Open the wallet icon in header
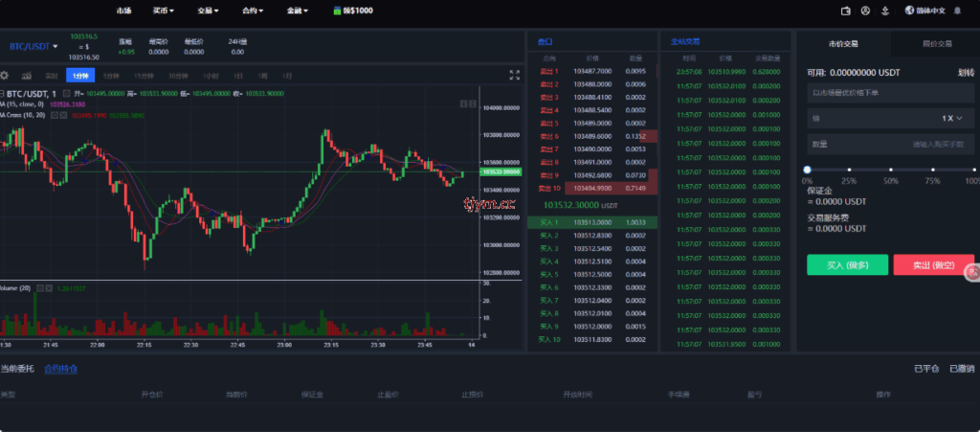The height and width of the screenshot is (432, 980). 845,11
